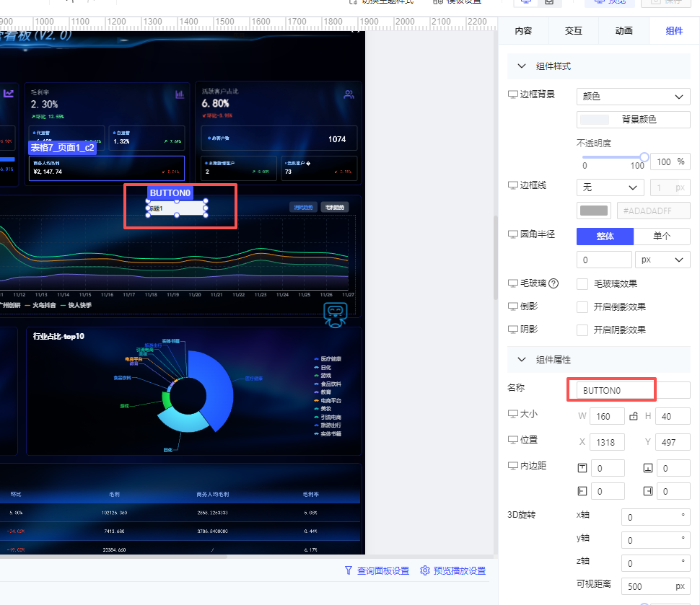Viewport: 700px width, 605px height.
Task: Click the 倒影 monitor icon
Action: (513, 306)
